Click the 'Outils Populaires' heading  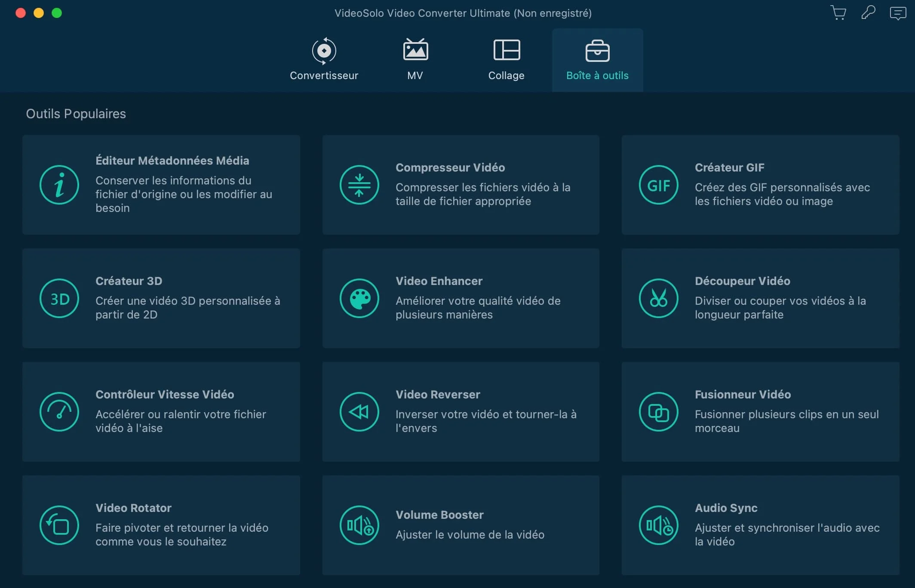(x=76, y=114)
